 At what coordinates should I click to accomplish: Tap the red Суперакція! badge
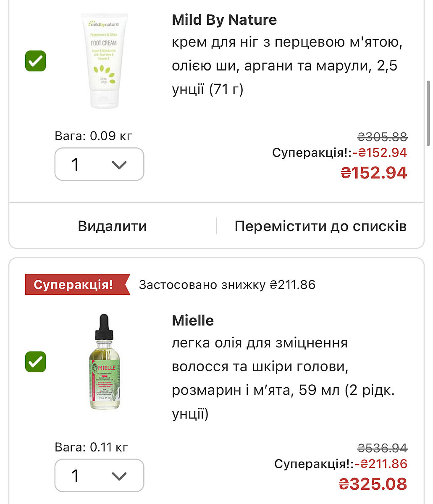pyautogui.click(x=74, y=285)
